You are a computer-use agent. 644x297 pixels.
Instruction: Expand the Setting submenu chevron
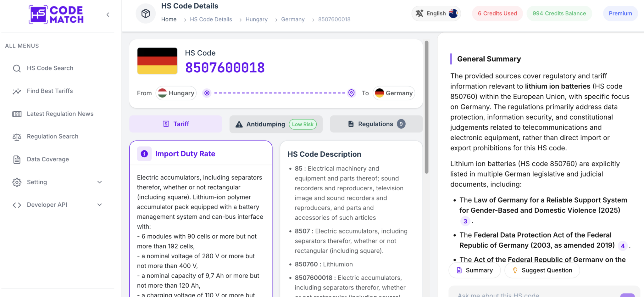click(100, 182)
